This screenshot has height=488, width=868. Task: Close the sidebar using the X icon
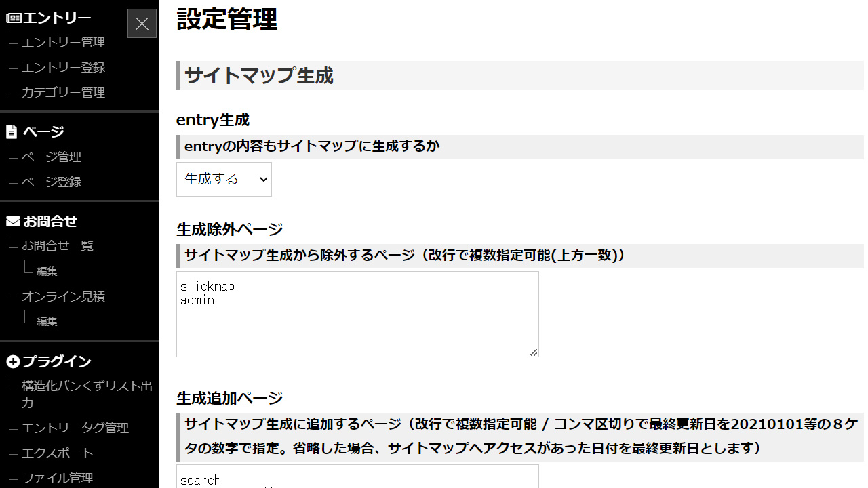point(142,23)
